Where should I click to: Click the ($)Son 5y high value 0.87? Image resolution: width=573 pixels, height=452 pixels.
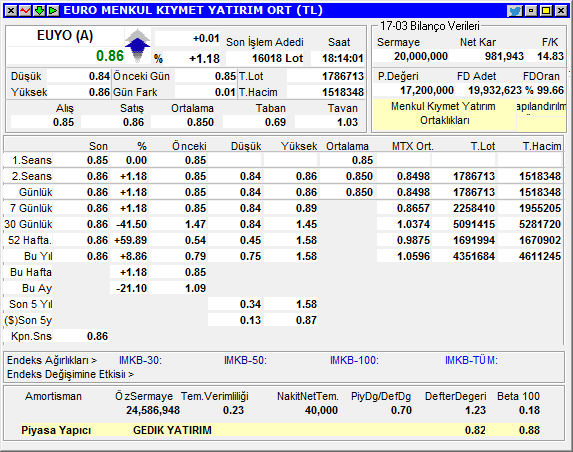tap(306, 320)
